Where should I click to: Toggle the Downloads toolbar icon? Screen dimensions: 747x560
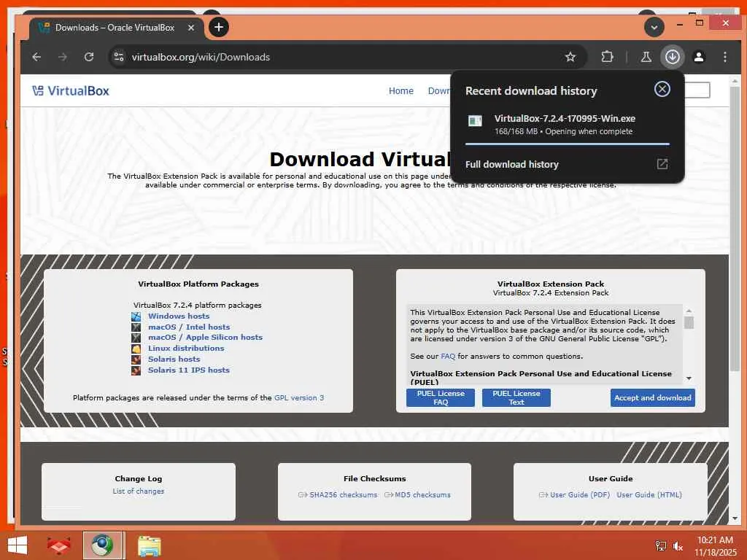[672, 57]
